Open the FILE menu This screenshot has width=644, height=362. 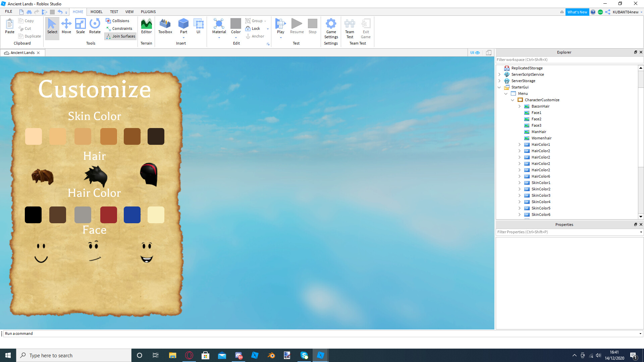tap(9, 11)
